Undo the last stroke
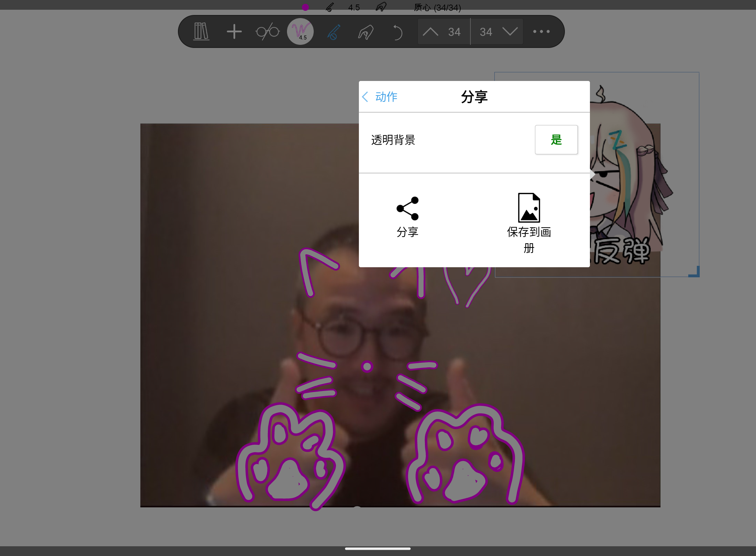Screen dimensions: 756x556 click(397, 32)
